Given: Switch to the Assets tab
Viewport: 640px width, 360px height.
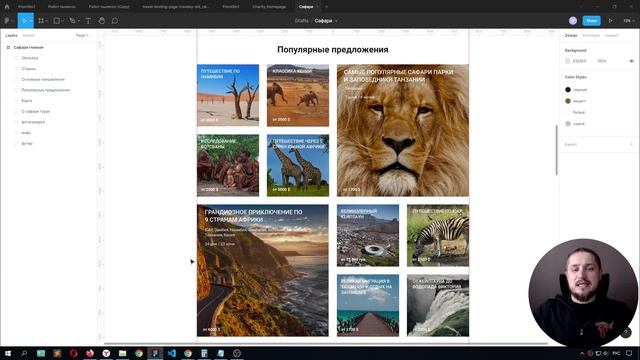Looking at the screenshot, I should tap(29, 36).
